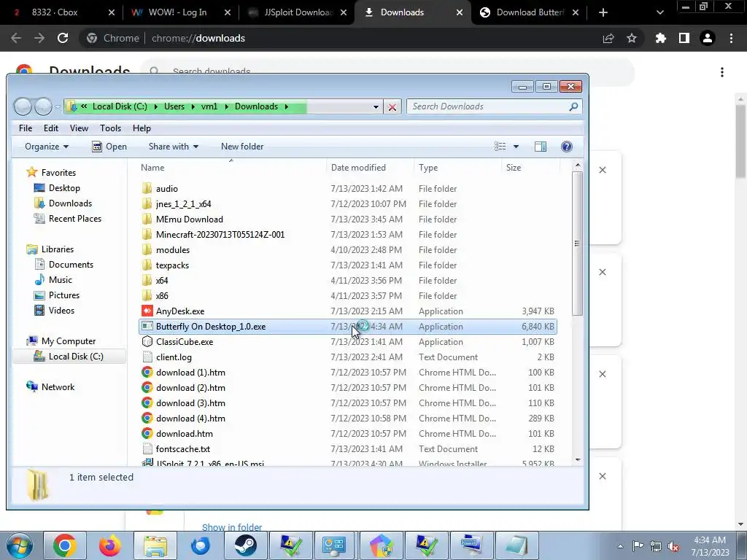Open the Organize dropdown menu

(x=47, y=147)
